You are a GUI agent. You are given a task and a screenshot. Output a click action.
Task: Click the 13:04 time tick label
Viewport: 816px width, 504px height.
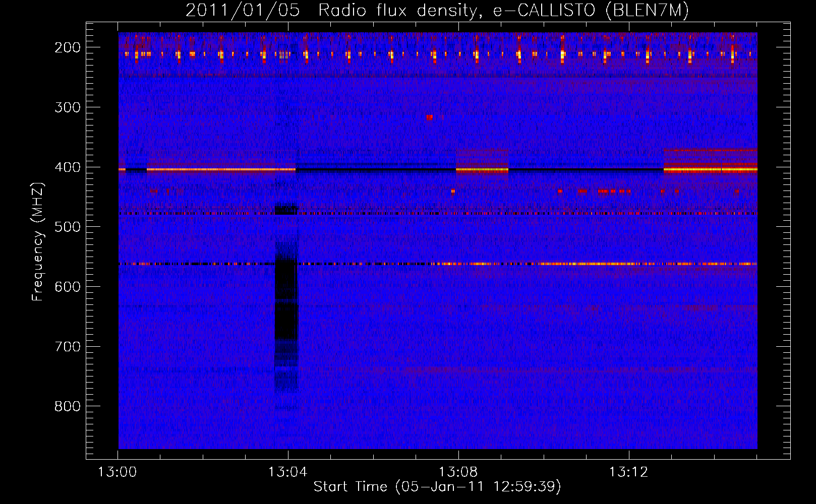(x=287, y=472)
